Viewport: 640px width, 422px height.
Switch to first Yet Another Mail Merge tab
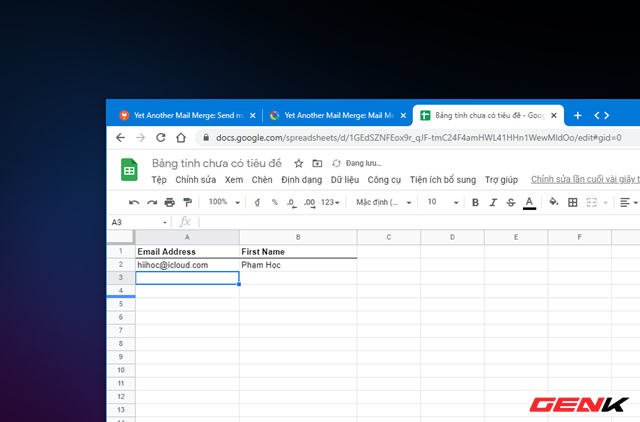tap(183, 115)
